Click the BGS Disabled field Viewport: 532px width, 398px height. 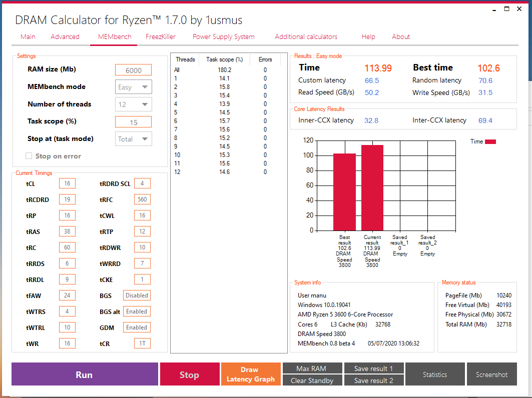pyautogui.click(x=137, y=295)
